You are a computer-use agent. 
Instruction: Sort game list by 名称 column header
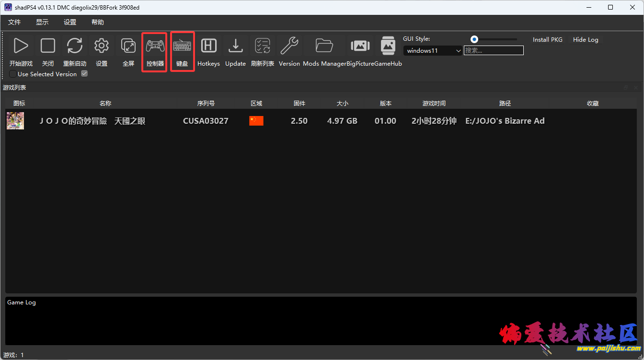pos(105,104)
